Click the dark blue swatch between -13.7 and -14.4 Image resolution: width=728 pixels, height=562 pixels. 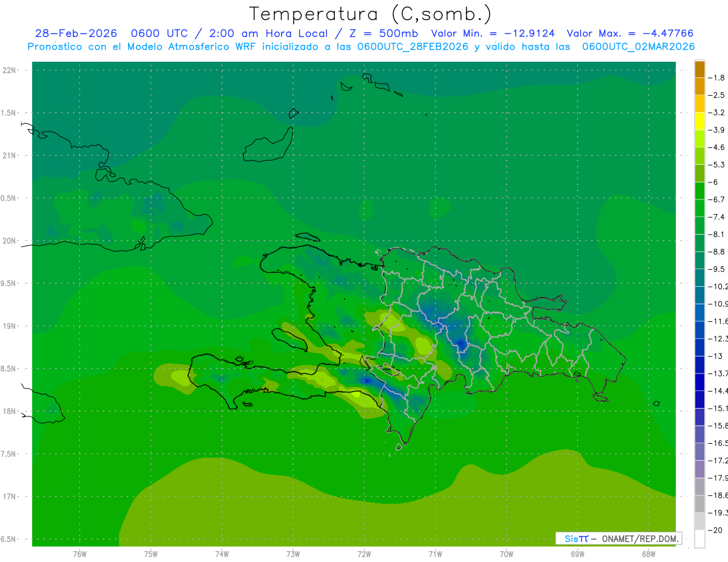click(699, 383)
